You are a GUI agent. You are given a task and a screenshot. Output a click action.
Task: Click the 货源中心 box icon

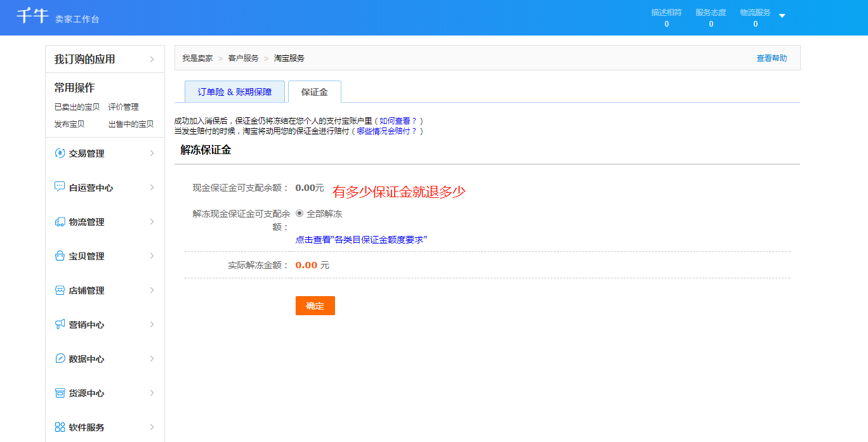click(60, 393)
